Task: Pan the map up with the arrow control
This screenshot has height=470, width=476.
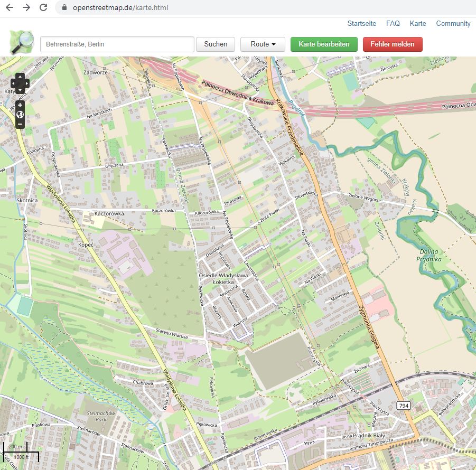Action: pos(20,77)
